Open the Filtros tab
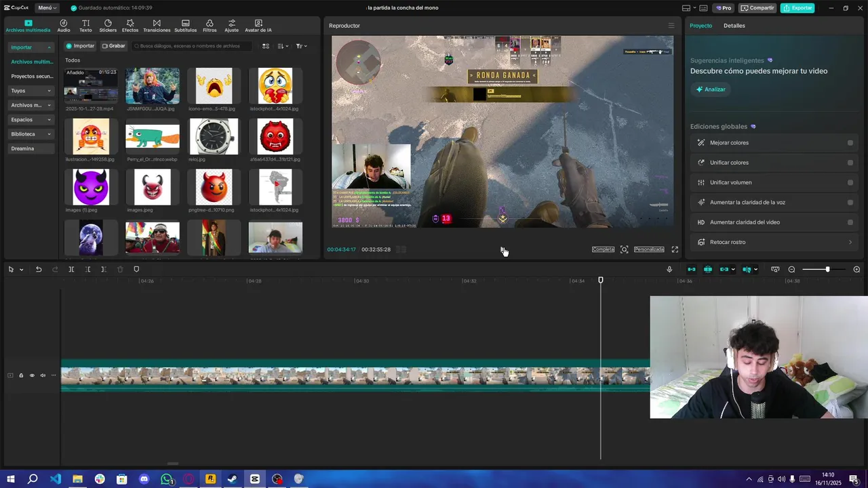The image size is (868, 488). pyautogui.click(x=210, y=26)
